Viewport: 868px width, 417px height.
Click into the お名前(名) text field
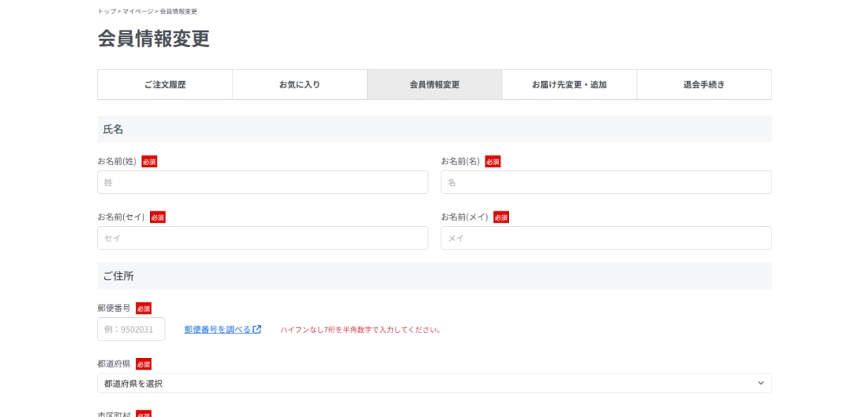click(605, 182)
